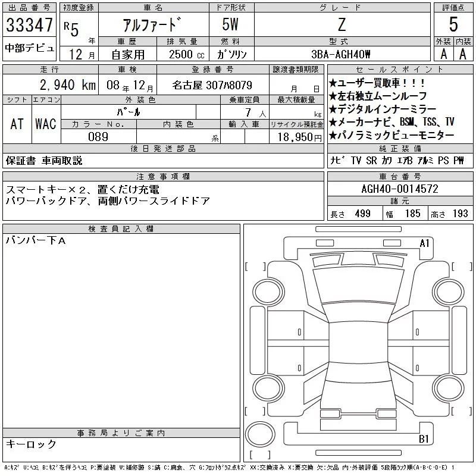Click the B1 damage mark on diagram

point(424,439)
